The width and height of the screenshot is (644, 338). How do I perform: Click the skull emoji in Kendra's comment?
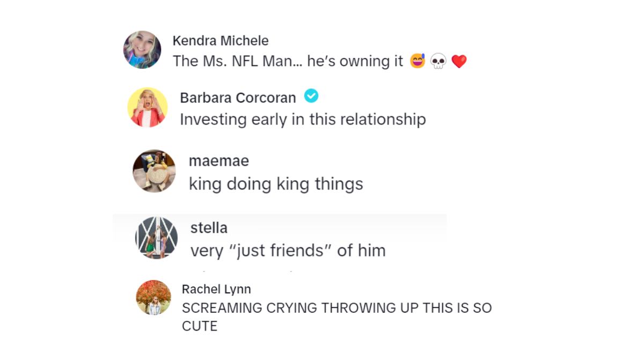(x=438, y=62)
